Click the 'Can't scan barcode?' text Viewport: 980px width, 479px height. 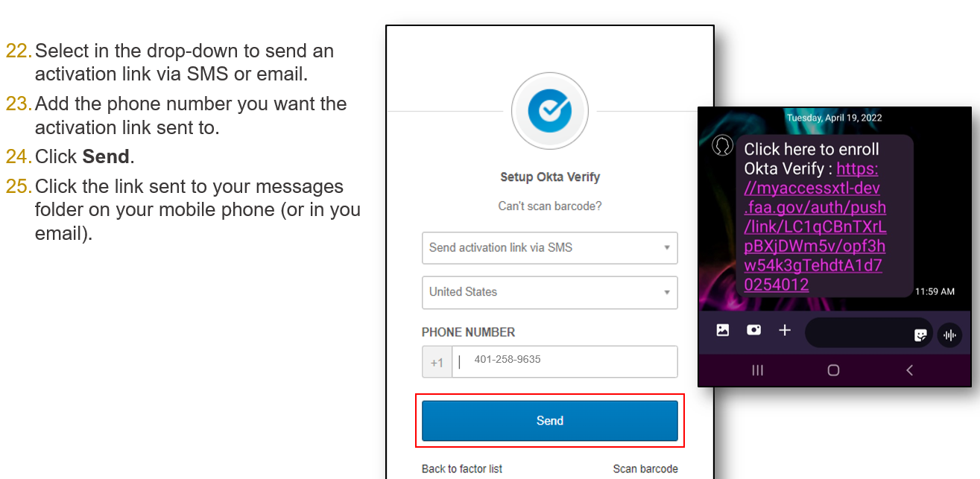click(549, 206)
